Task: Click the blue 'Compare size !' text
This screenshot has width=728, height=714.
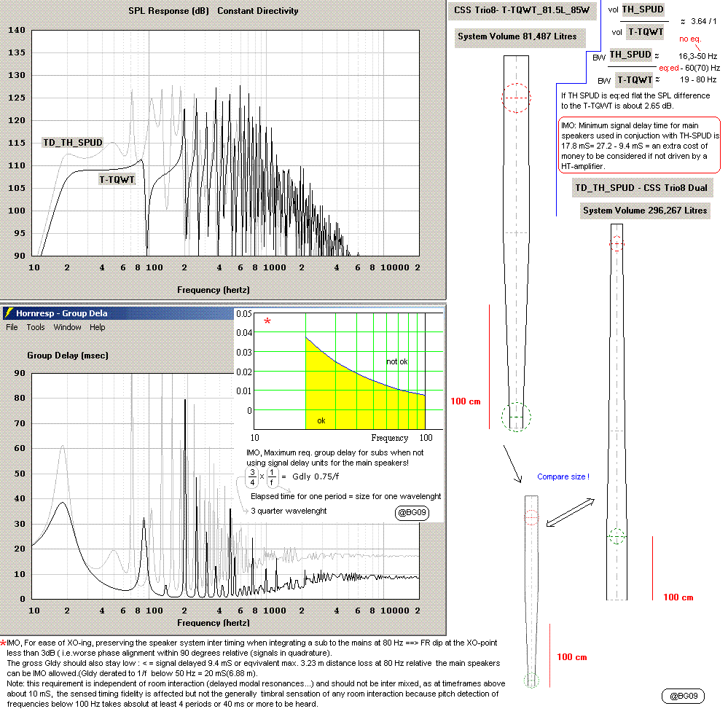Action: pyautogui.click(x=563, y=476)
